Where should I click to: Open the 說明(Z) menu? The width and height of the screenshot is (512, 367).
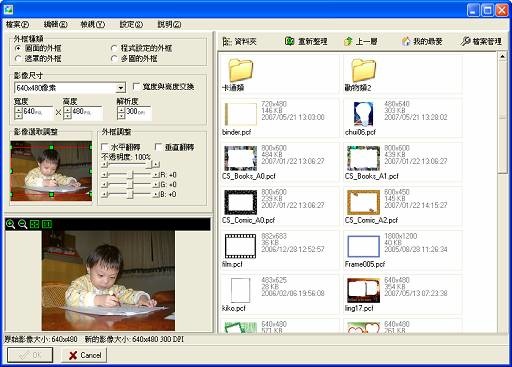point(169,24)
